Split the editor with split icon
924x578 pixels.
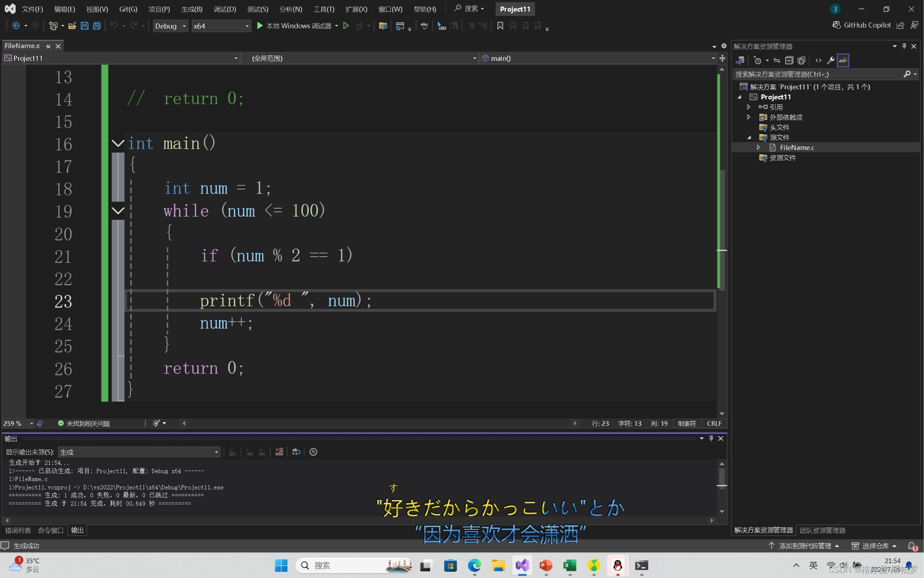click(x=722, y=58)
